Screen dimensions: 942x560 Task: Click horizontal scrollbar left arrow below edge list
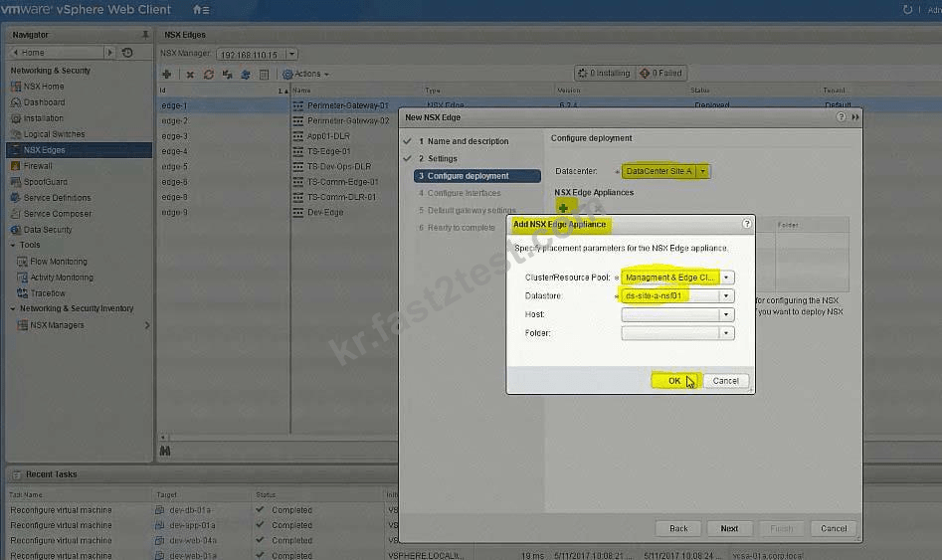163,438
